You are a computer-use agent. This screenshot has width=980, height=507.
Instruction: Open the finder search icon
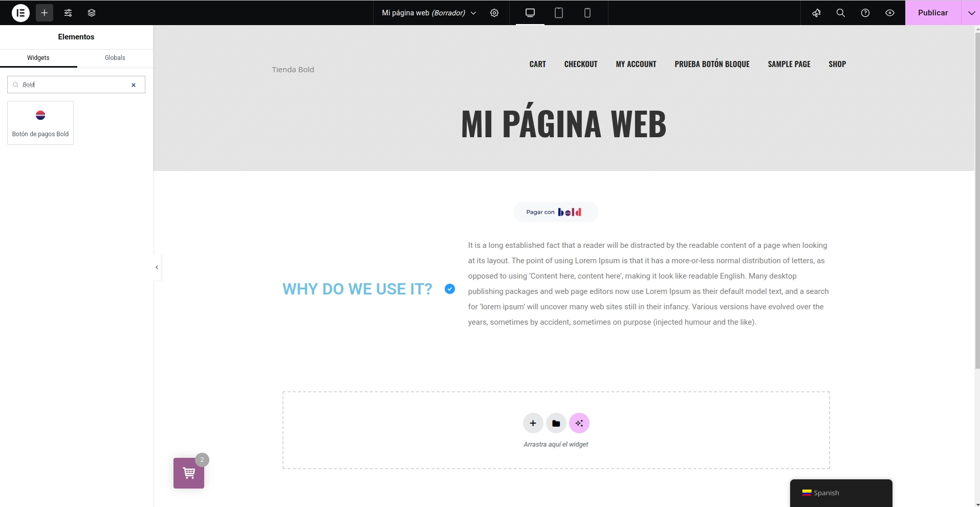841,13
